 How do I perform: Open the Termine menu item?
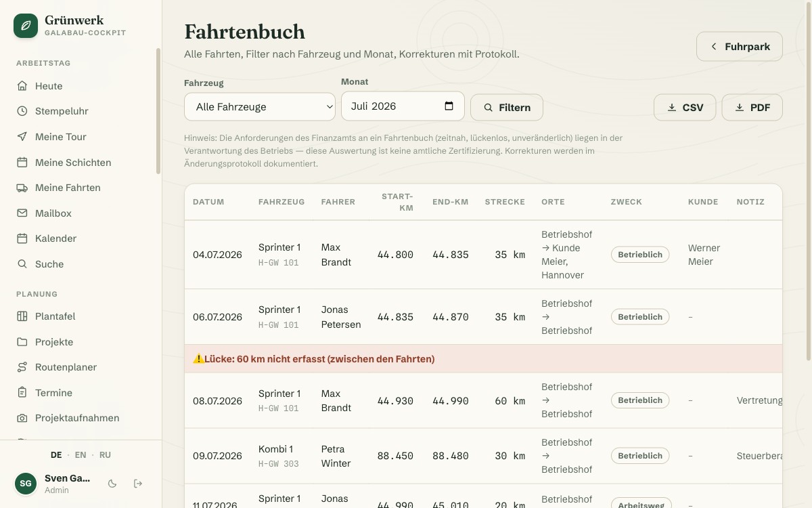click(x=81, y=393)
